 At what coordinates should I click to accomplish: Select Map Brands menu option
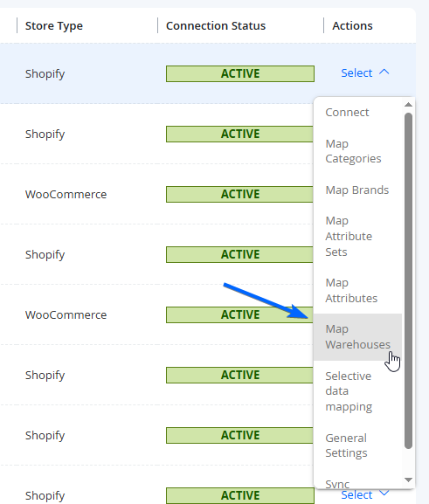pos(357,190)
